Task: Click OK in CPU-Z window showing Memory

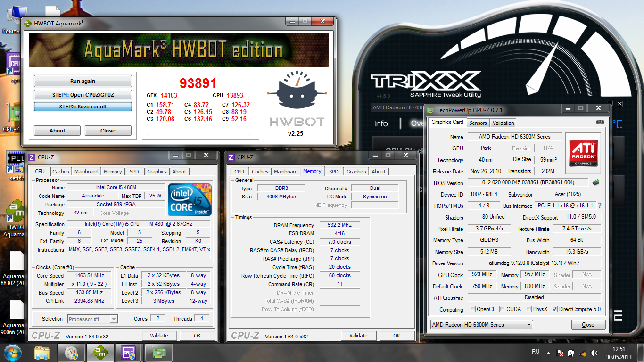Action: pyautogui.click(x=396, y=336)
